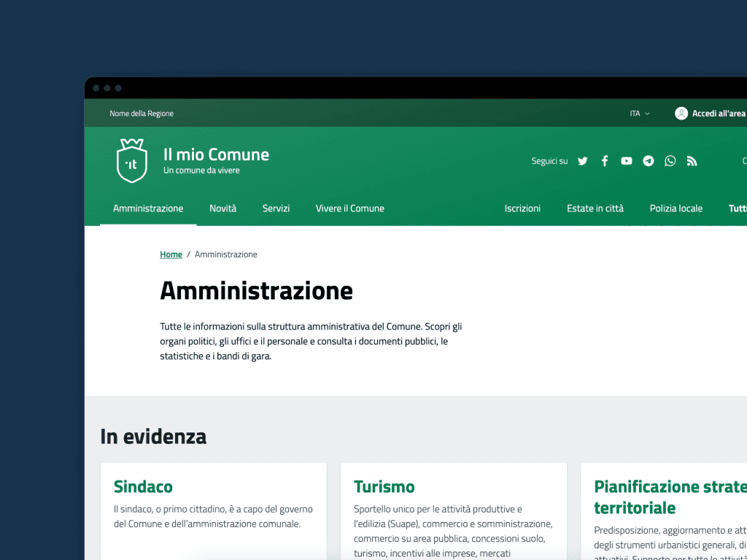
Task: Open the Sindaco card heading
Action: click(x=143, y=486)
